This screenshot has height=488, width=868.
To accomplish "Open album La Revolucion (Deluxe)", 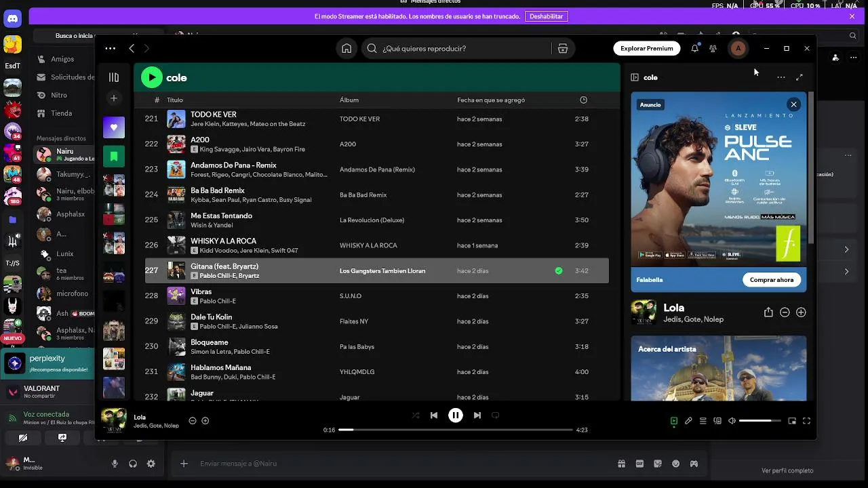I will click(x=372, y=220).
